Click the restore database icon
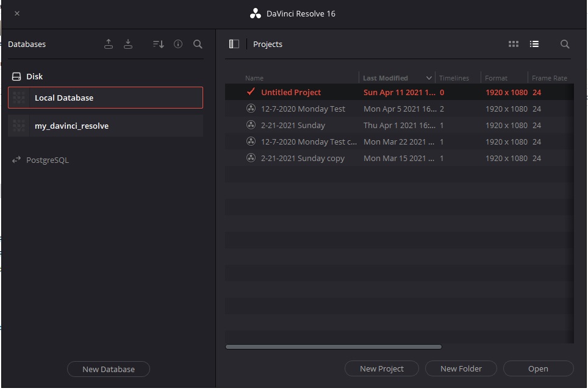The image size is (588, 391). (x=128, y=45)
